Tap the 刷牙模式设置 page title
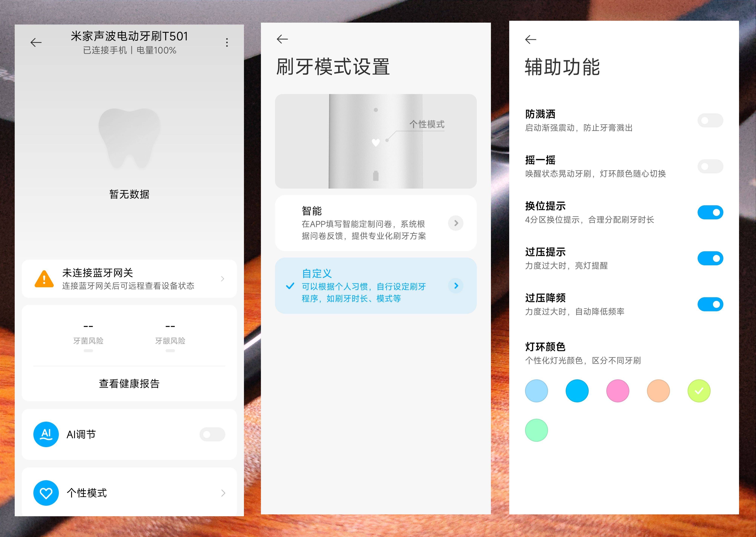 pyautogui.click(x=333, y=66)
